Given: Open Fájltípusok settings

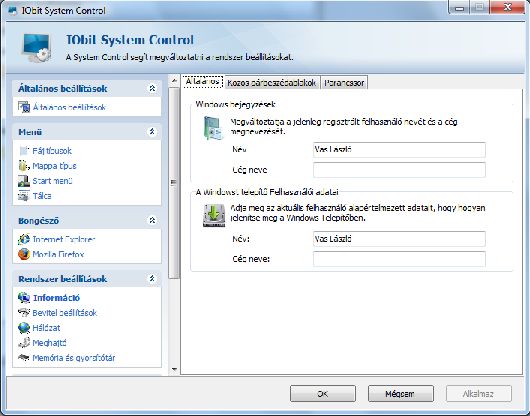Looking at the screenshot, I should coord(52,151).
